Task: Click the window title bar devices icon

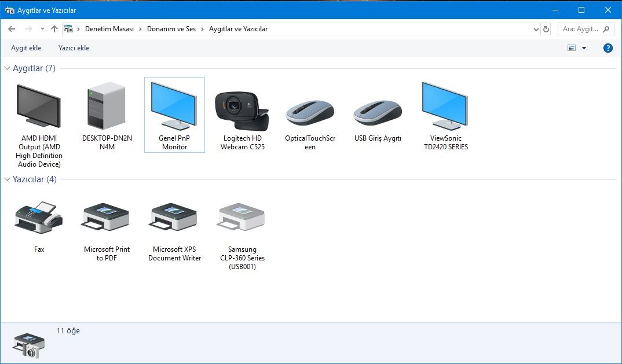Action: pos(10,10)
